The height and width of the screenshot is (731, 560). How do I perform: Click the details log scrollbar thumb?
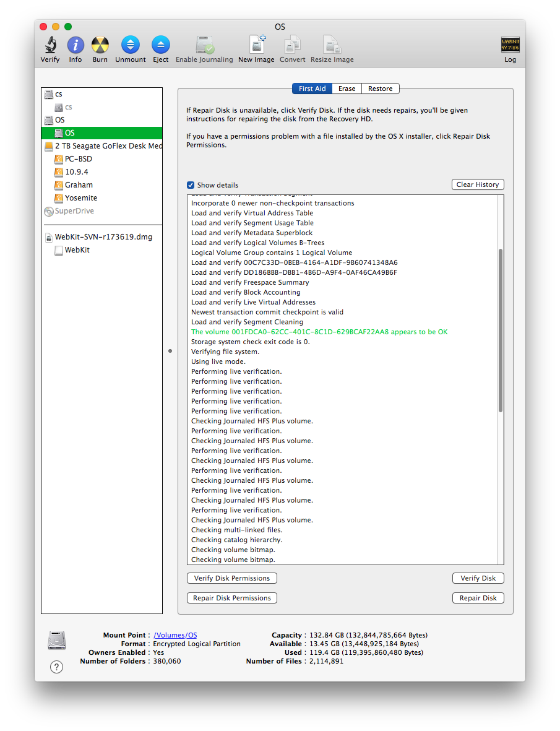(x=501, y=331)
